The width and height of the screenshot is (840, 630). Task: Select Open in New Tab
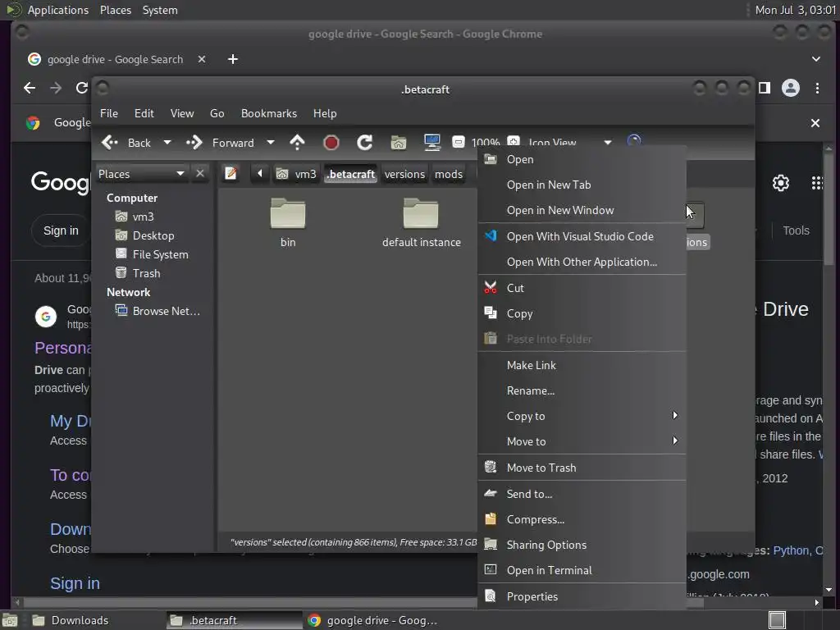(582, 185)
